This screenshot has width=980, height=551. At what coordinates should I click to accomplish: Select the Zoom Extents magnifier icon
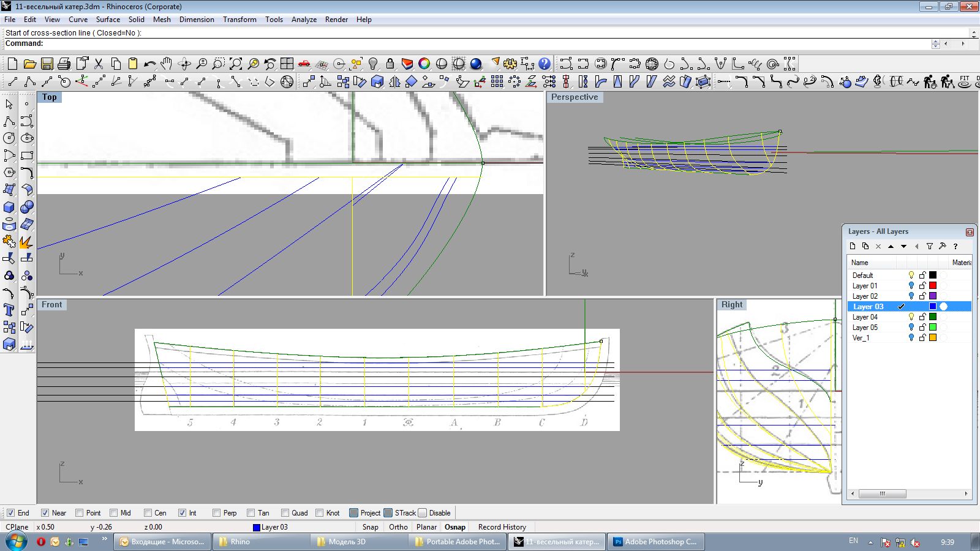tap(236, 64)
